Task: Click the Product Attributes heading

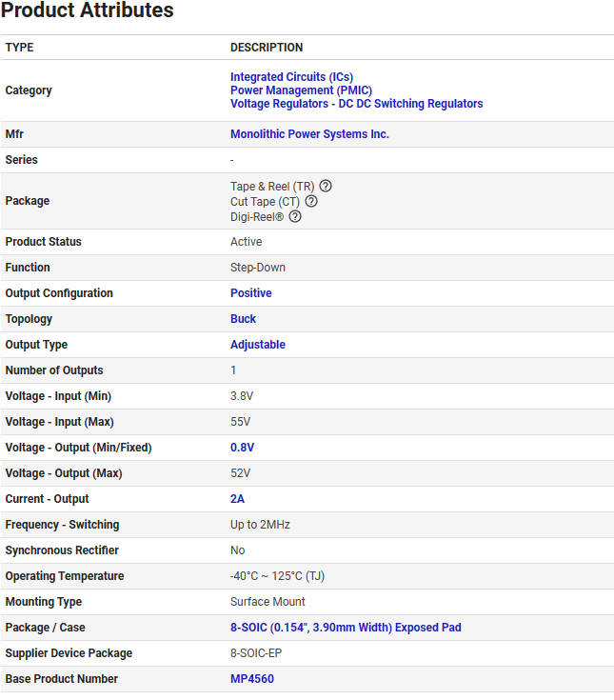Action: (88, 11)
